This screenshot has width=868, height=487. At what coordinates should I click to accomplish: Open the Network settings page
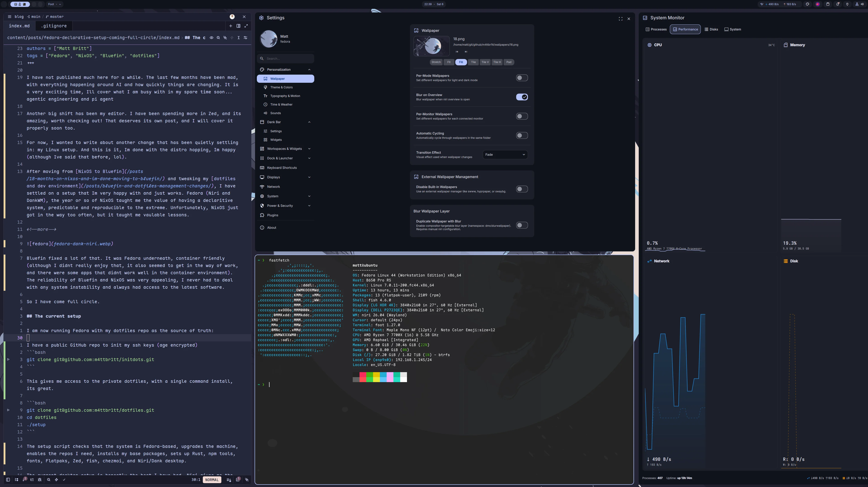coord(285,187)
